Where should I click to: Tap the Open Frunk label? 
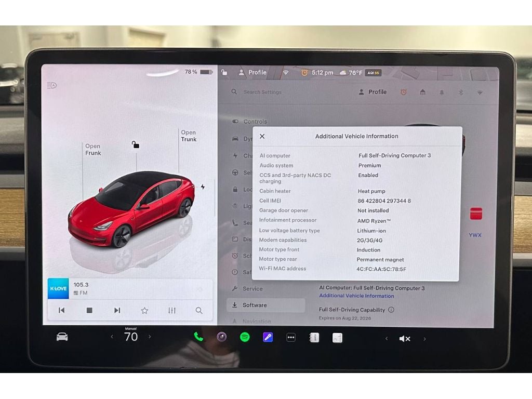tap(93, 150)
